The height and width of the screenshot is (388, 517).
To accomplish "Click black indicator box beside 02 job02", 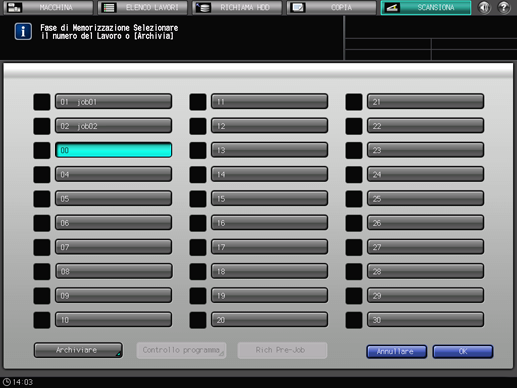I will (42, 126).
